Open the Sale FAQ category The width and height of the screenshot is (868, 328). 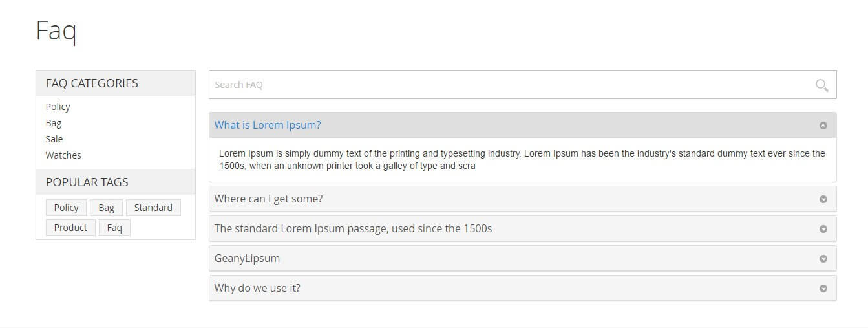click(54, 139)
